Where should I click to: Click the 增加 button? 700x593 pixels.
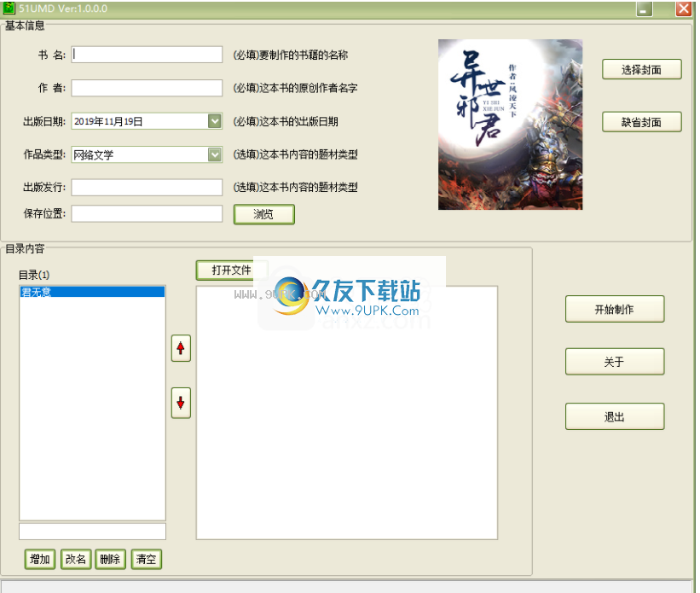pos(40,559)
